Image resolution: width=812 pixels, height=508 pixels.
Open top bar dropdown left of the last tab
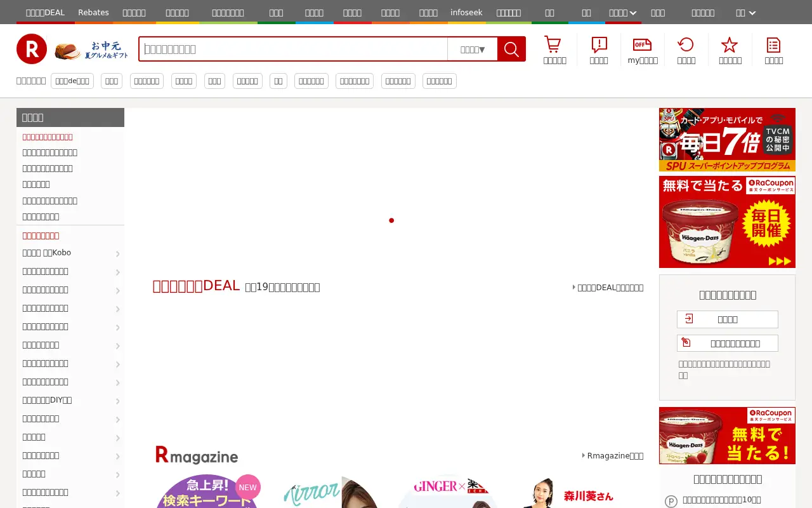coord(622,13)
